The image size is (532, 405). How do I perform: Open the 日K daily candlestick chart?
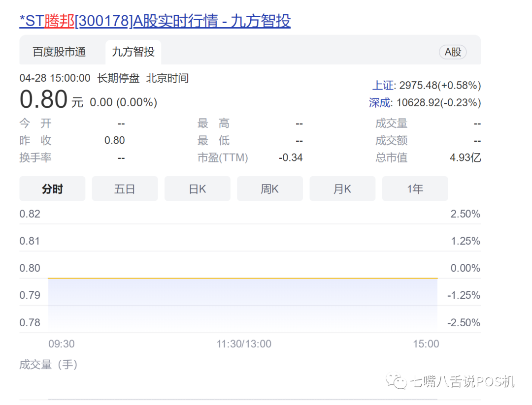(197, 188)
